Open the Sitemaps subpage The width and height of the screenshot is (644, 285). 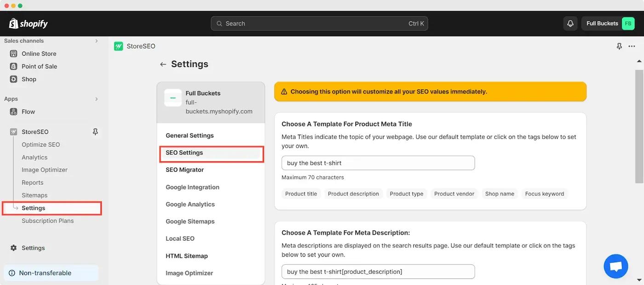[x=34, y=195]
